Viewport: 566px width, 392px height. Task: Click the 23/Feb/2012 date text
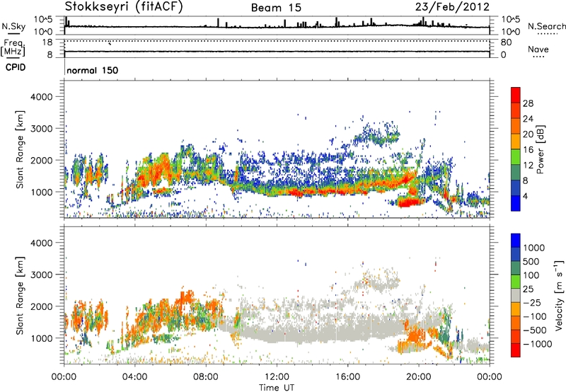point(452,6)
